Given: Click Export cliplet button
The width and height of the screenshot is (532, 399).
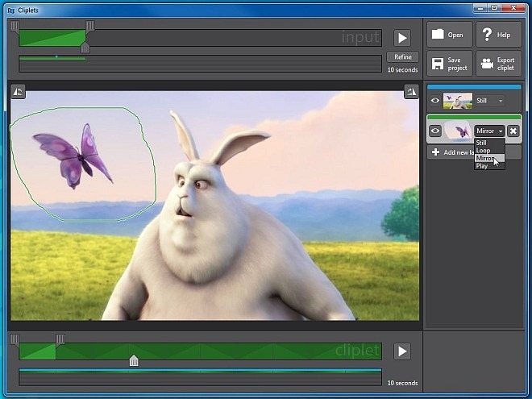Looking at the screenshot, I should pyautogui.click(x=498, y=64).
